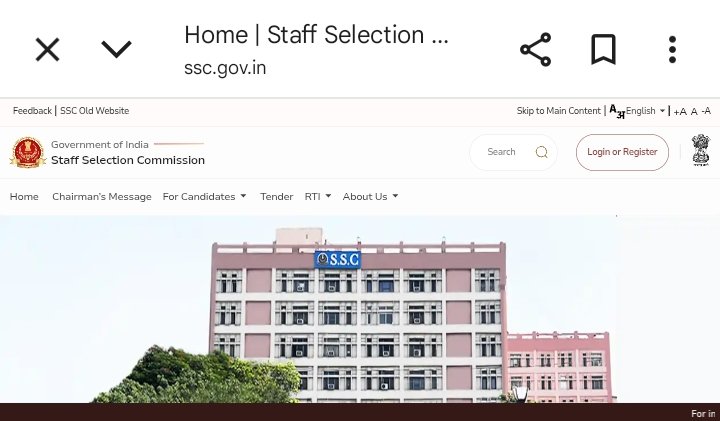Open Chairman's Message page
Screen dimensions: 720x421
coord(101,196)
